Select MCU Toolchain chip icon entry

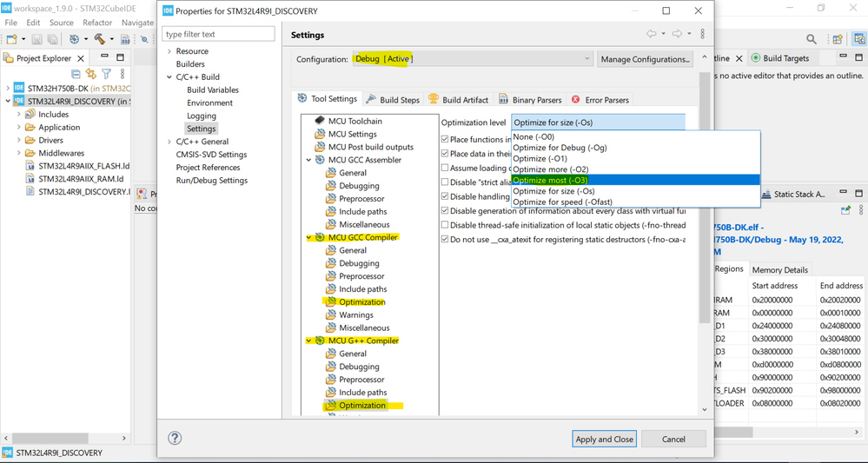pos(320,121)
